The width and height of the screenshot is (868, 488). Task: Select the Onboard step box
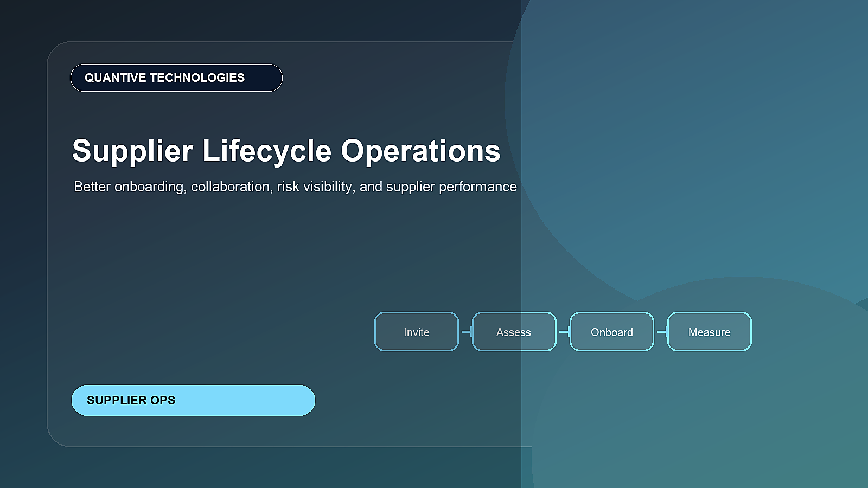point(612,332)
